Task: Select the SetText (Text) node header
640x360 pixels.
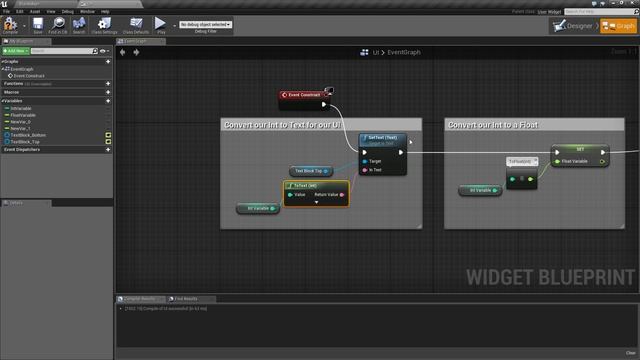Action: coord(382,140)
